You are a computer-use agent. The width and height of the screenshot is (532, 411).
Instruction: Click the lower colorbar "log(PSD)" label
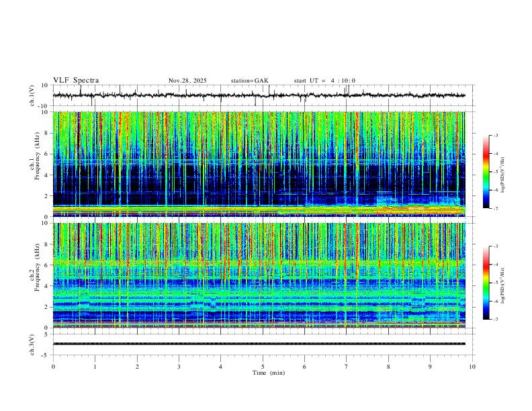(503, 285)
